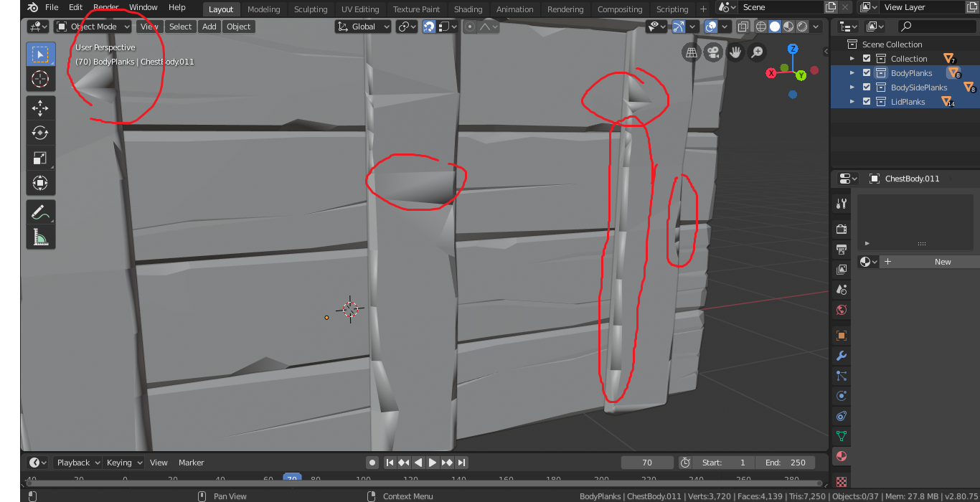Viewport: 980px width, 502px height.
Task: Toggle the BodyPlanks collection checkbox
Action: (x=867, y=73)
